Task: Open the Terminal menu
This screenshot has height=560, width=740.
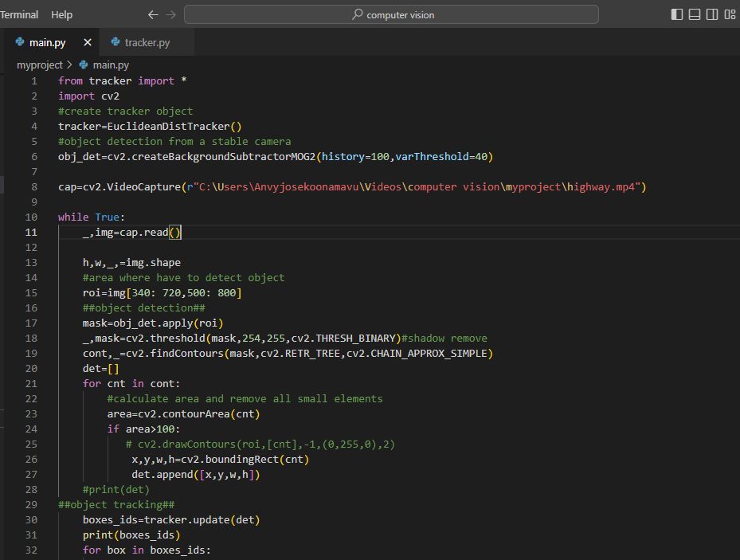Action: tap(19, 14)
